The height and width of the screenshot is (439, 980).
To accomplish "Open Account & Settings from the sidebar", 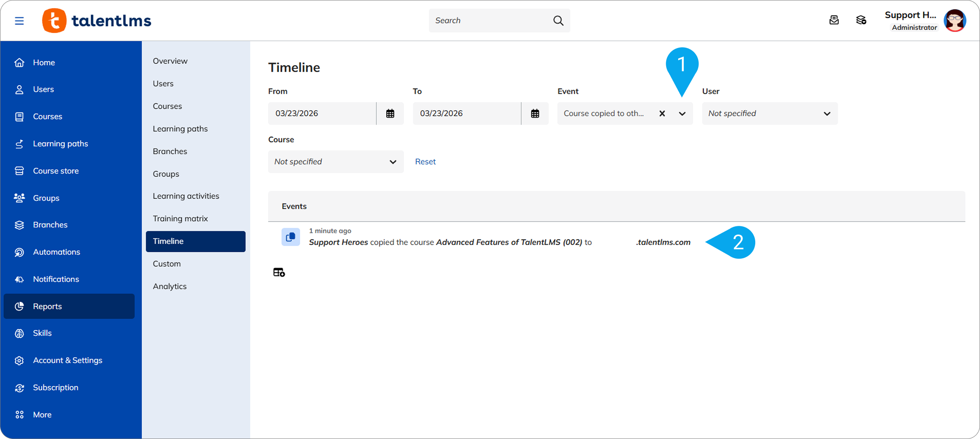I will (67, 360).
